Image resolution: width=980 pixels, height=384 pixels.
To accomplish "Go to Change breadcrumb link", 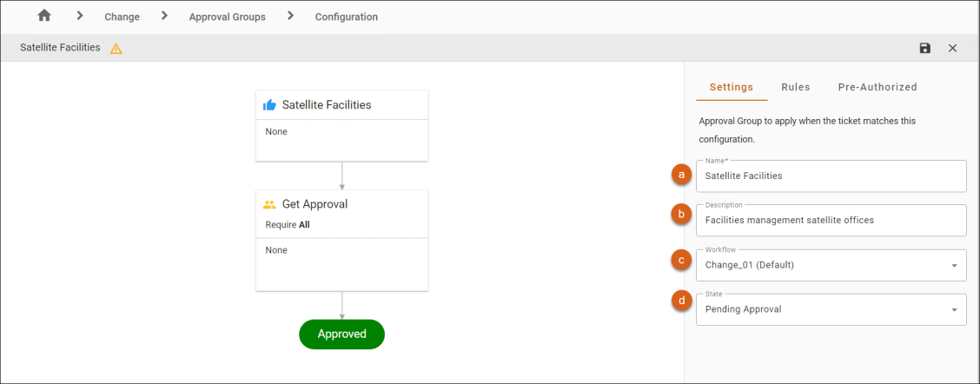I will coord(122,17).
